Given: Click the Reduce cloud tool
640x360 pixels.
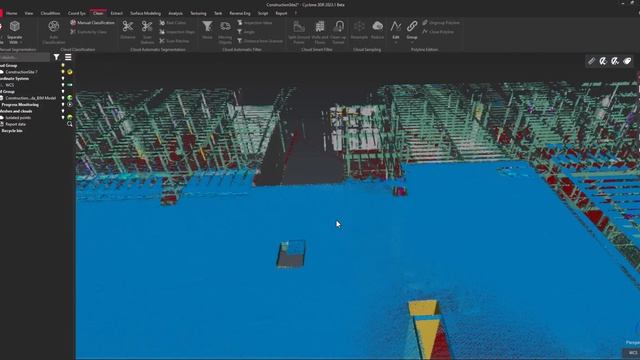Looking at the screenshot, I should pyautogui.click(x=378, y=30).
